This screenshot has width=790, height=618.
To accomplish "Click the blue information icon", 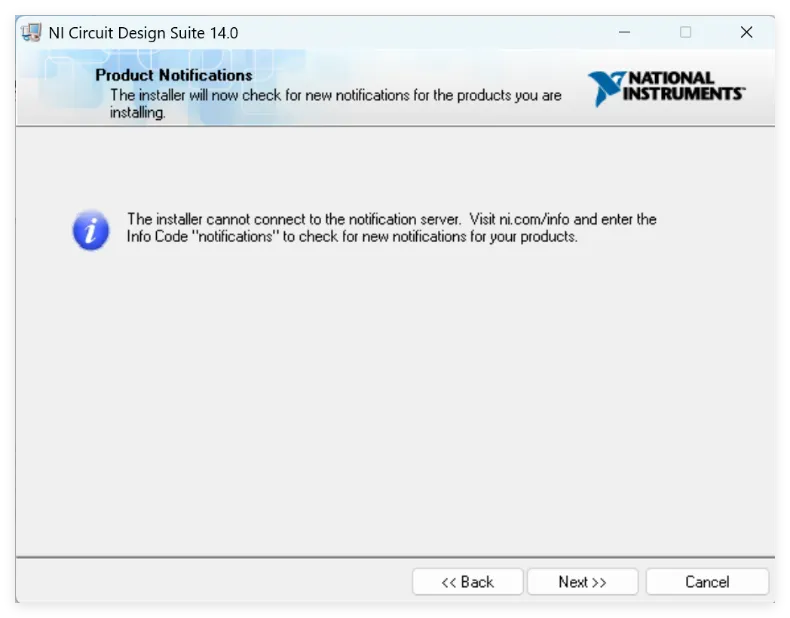I will [x=91, y=230].
